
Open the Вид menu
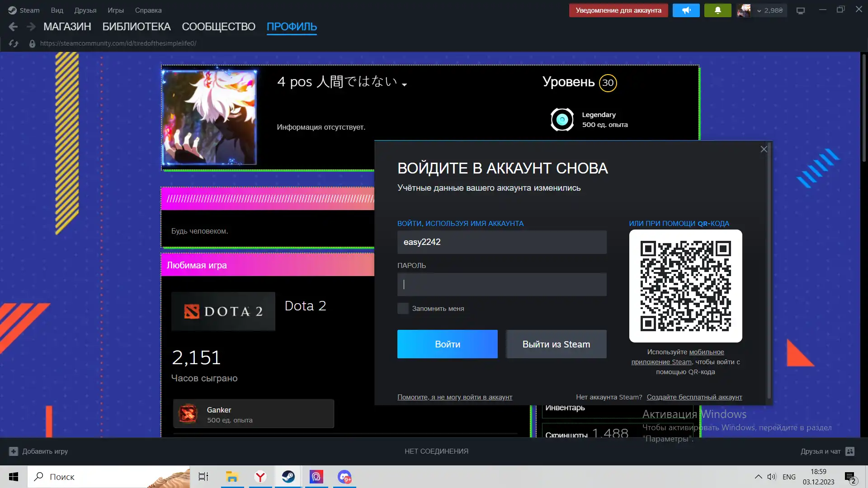(x=57, y=10)
